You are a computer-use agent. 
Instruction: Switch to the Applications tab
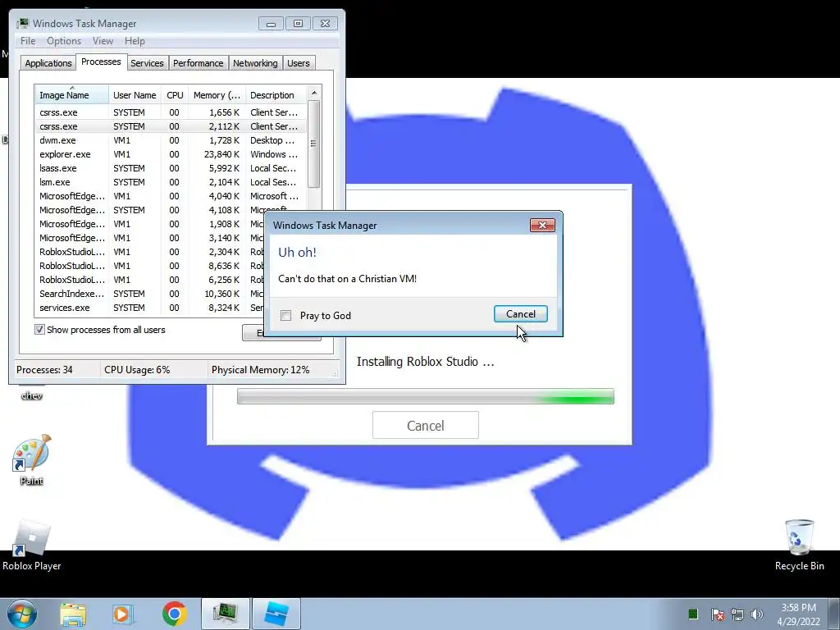(x=48, y=63)
